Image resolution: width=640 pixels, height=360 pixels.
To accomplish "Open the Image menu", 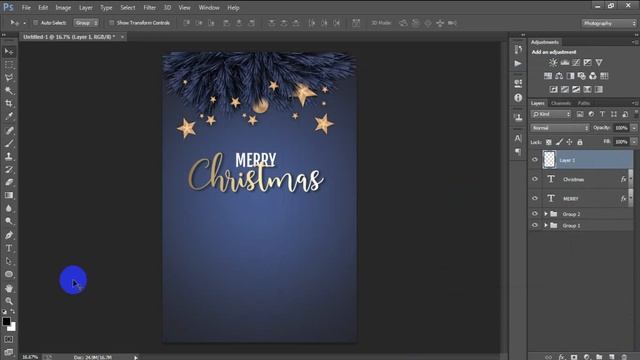I will pyautogui.click(x=63, y=7).
